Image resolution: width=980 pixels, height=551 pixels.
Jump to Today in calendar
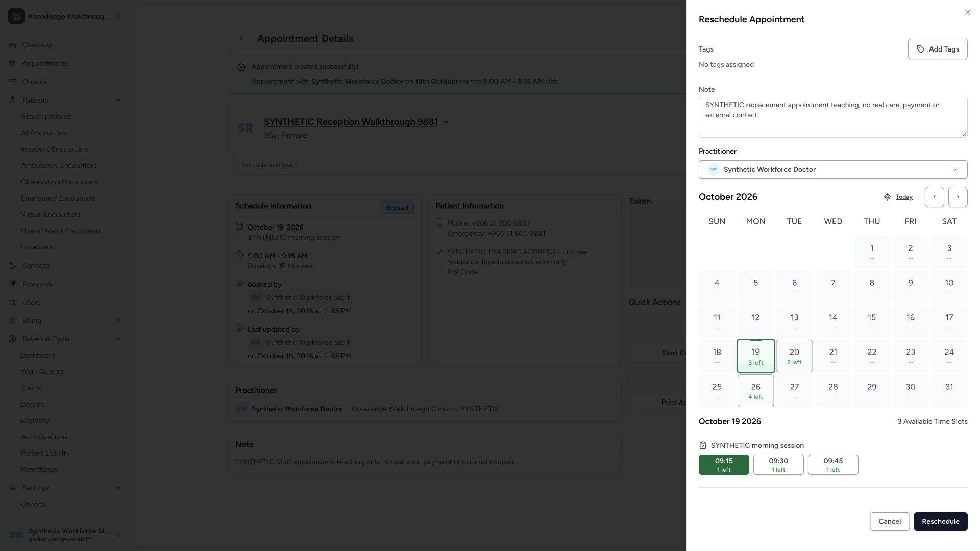[903, 197]
